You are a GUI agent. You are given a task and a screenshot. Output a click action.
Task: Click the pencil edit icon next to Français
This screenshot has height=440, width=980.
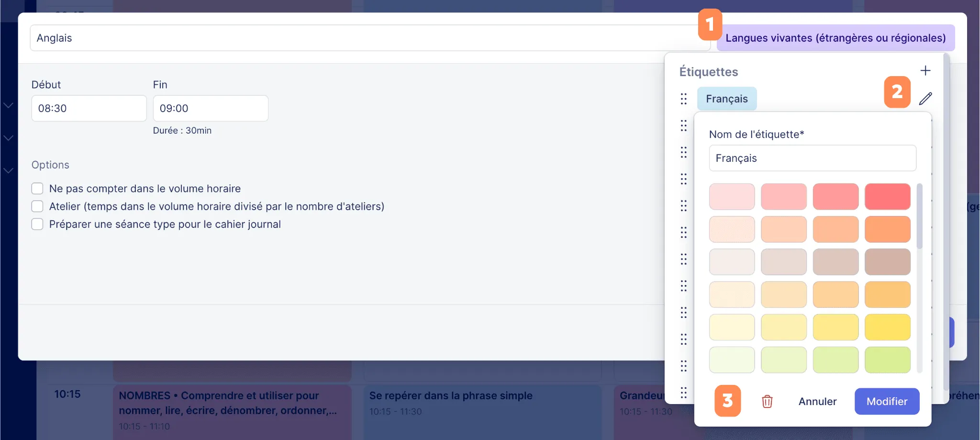click(x=925, y=99)
